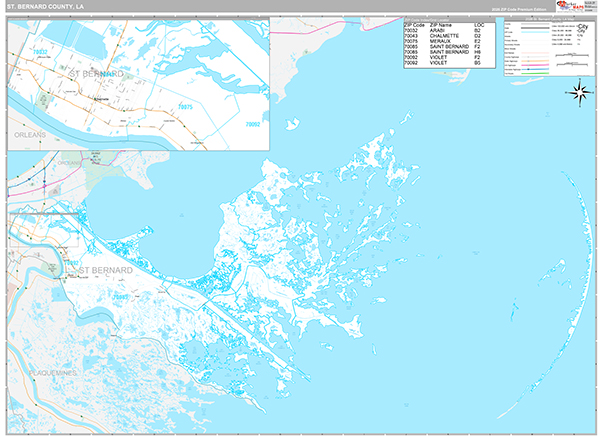
Task: Click the ORLEANS label on inset map
Action: 30,135
